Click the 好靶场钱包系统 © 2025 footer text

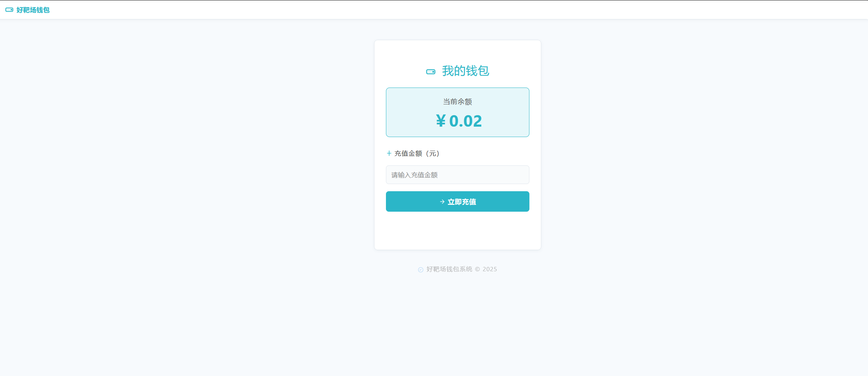point(462,269)
